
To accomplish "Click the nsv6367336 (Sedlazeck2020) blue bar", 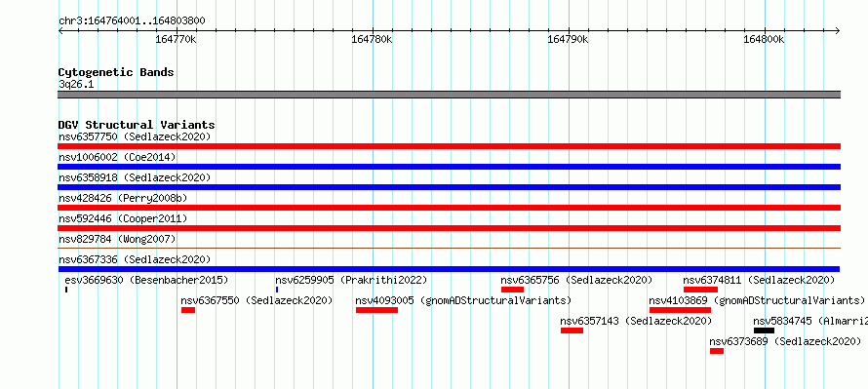I will coord(449,269).
